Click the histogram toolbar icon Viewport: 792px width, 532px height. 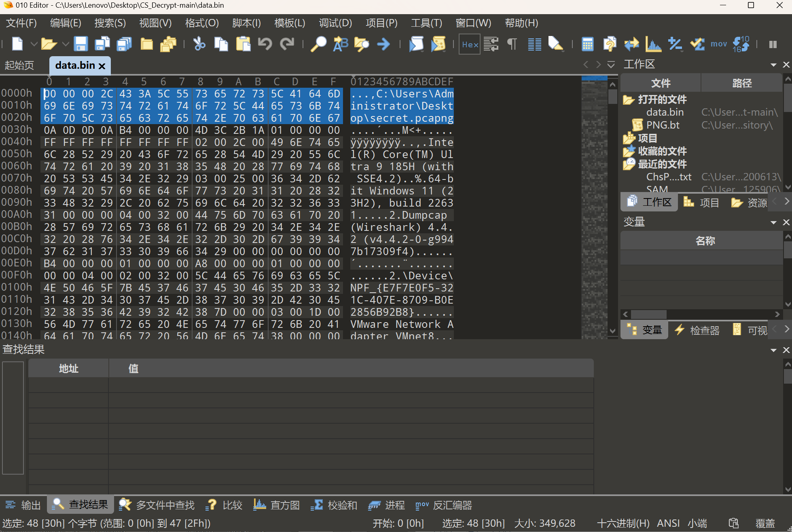(653, 44)
